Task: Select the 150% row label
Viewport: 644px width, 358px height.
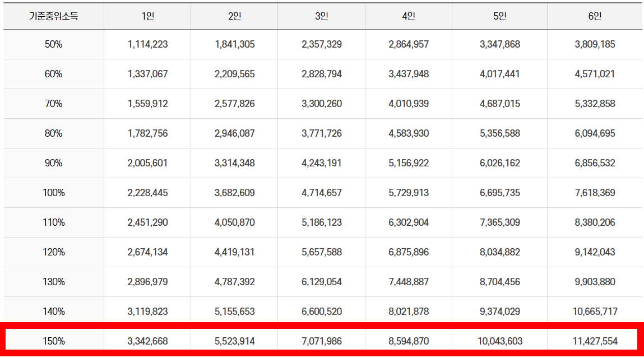Action: coord(53,341)
